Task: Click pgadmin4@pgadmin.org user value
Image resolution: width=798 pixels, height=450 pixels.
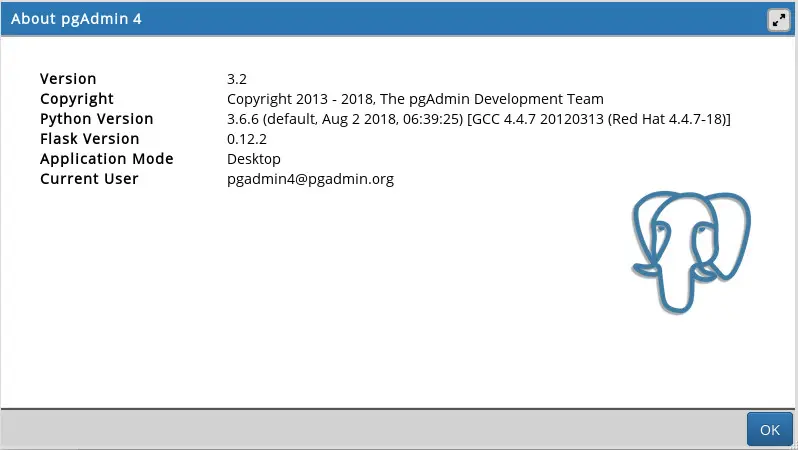Action: [x=310, y=179]
